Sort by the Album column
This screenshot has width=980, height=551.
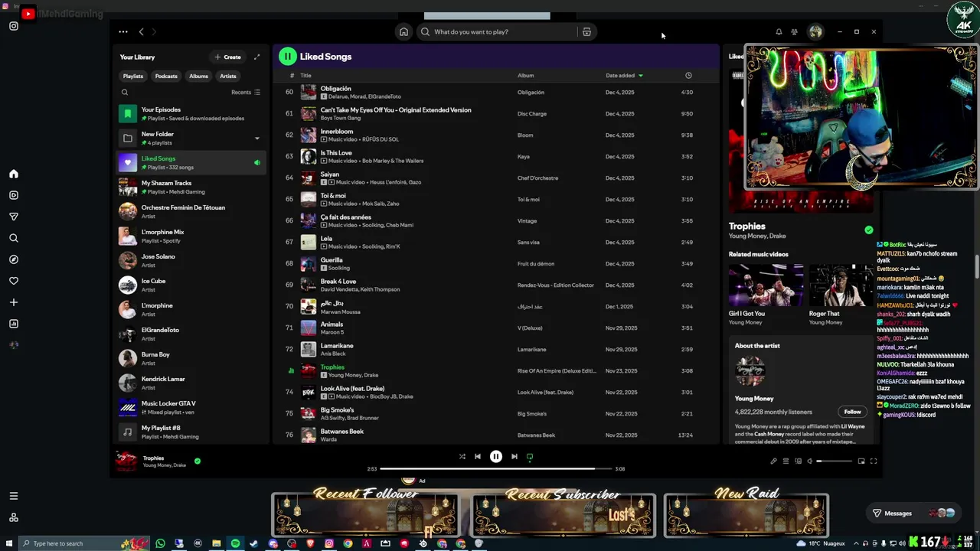tap(525, 76)
